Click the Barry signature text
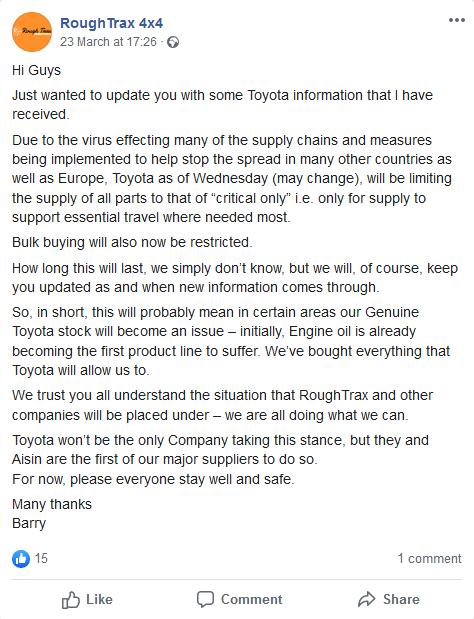This screenshot has width=474, height=619. [29, 523]
